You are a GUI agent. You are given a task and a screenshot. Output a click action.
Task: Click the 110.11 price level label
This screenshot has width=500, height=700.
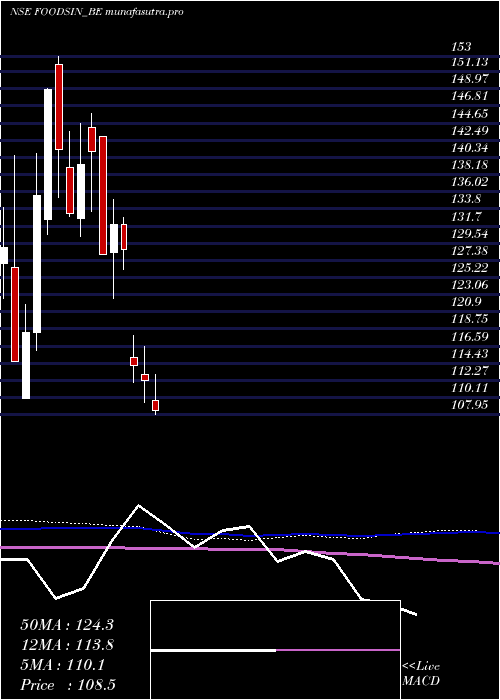pyautogui.click(x=470, y=388)
